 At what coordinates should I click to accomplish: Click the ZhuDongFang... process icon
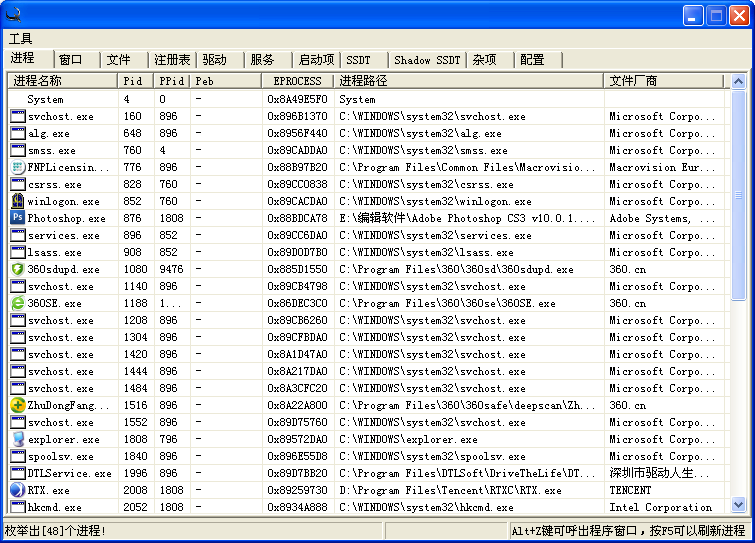pyautogui.click(x=18, y=405)
